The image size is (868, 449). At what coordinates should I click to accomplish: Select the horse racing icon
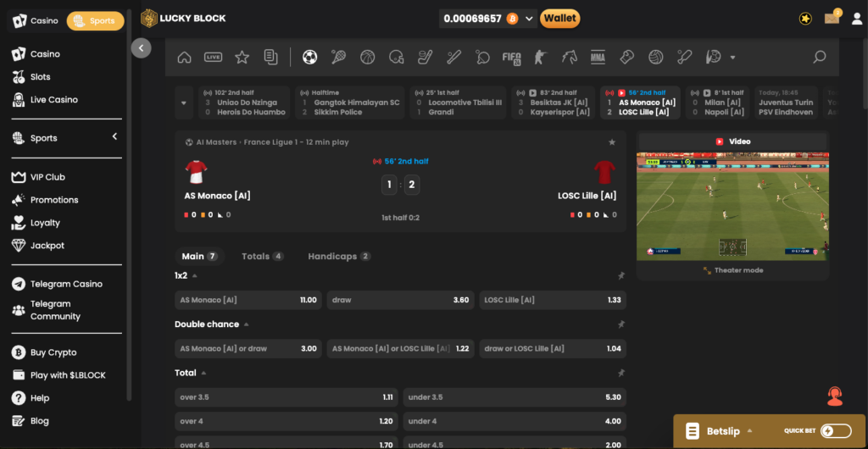[569, 57]
